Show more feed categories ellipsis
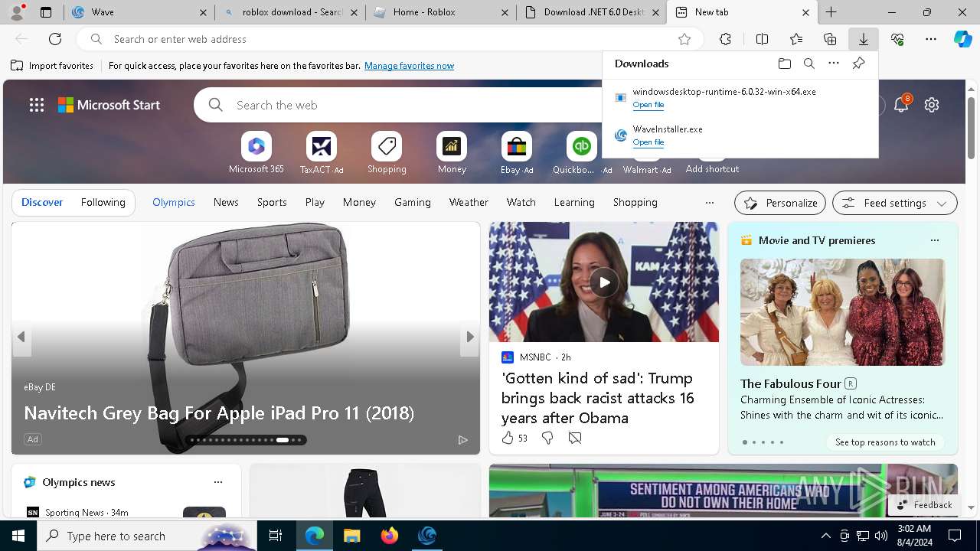The height and width of the screenshot is (551, 980). (710, 203)
